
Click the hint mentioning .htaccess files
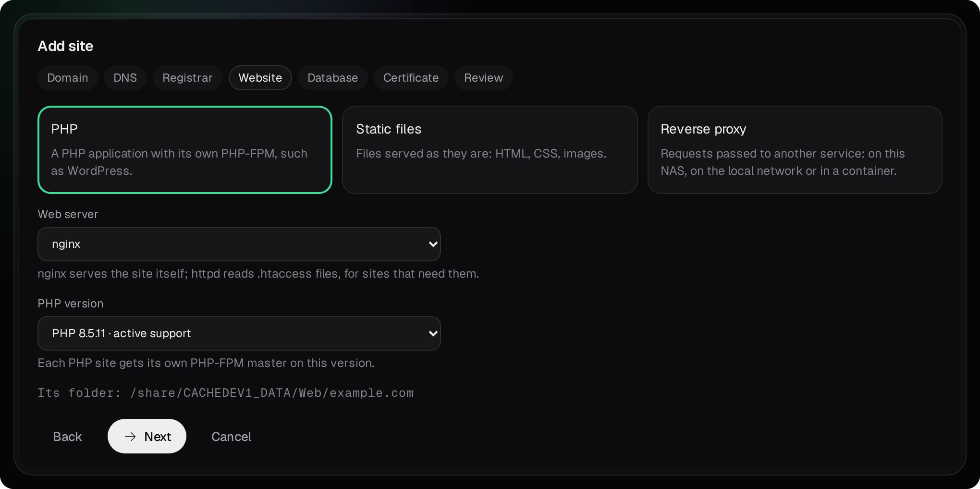[258, 274]
